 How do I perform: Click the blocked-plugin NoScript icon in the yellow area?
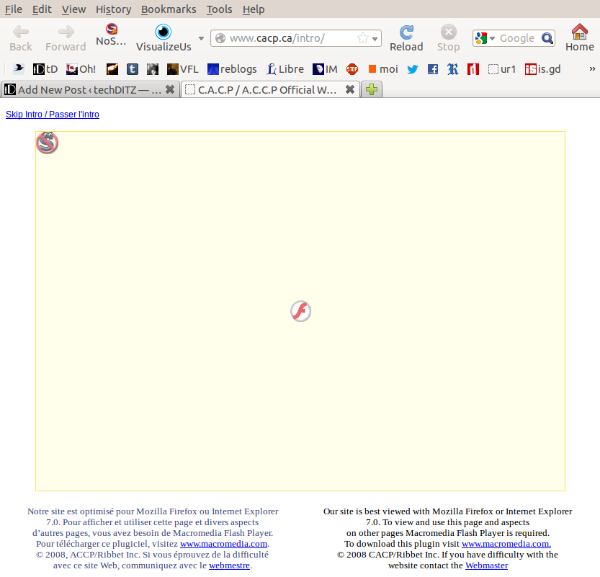tap(47, 143)
